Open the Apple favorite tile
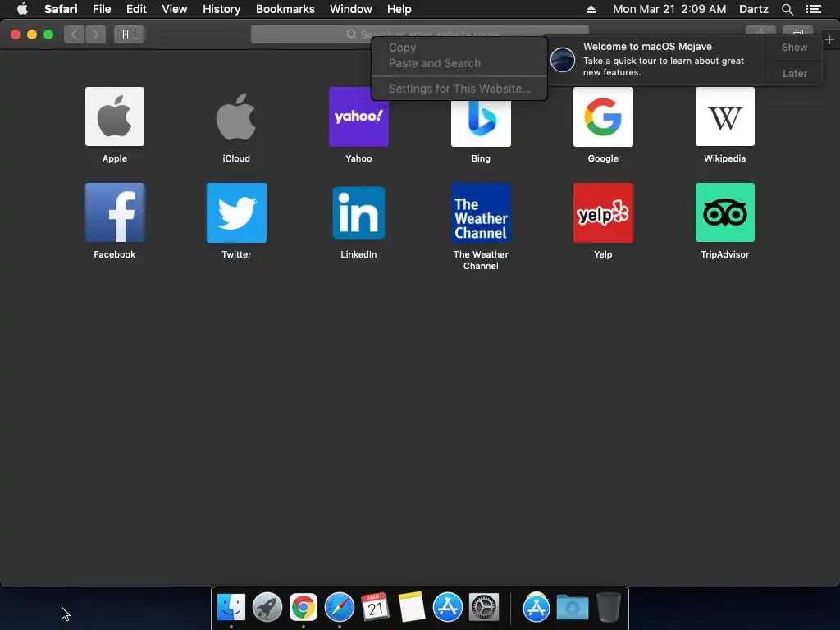Viewport: 840px width, 630px height. pyautogui.click(x=115, y=116)
